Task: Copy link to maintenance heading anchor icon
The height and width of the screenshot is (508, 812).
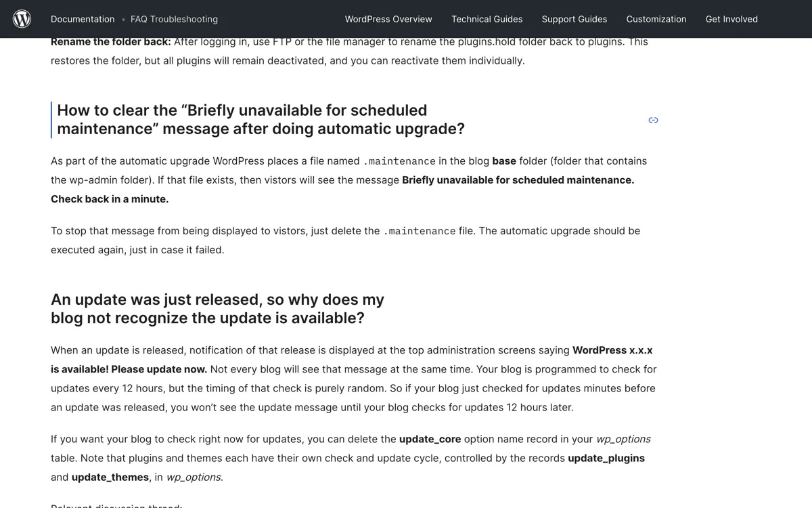Action: tap(653, 120)
